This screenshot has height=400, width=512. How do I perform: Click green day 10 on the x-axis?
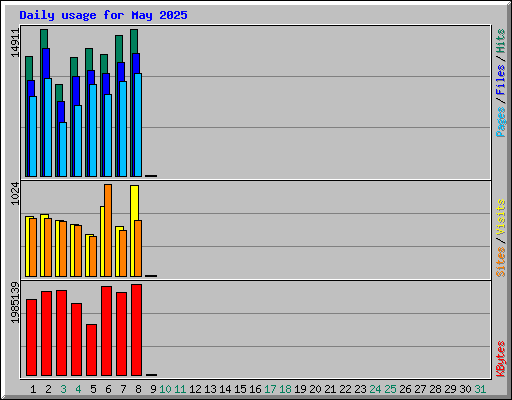coord(165,389)
